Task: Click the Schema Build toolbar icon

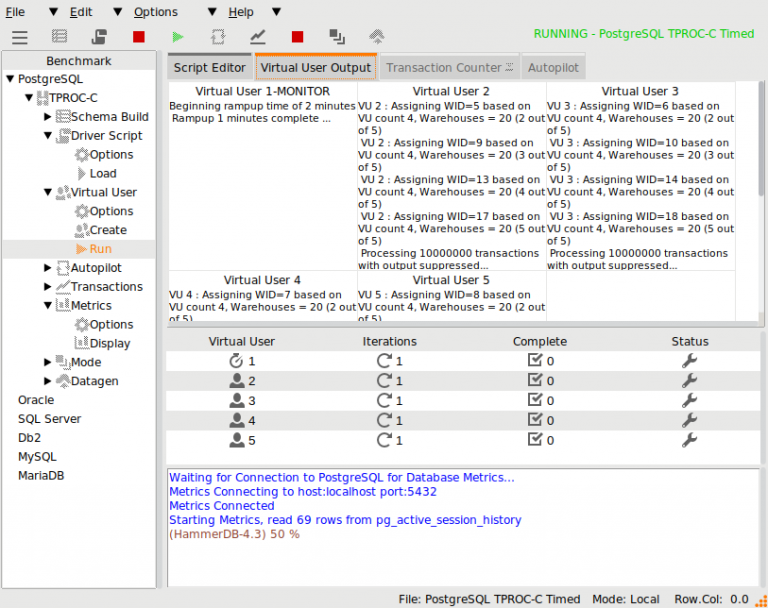Action: (x=59, y=37)
